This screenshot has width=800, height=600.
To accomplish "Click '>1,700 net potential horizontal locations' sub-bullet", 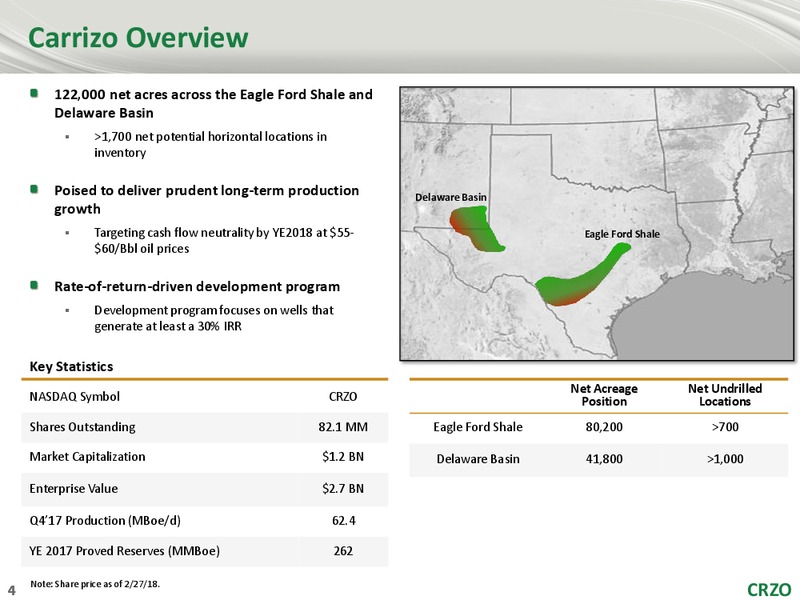I will (210, 144).
